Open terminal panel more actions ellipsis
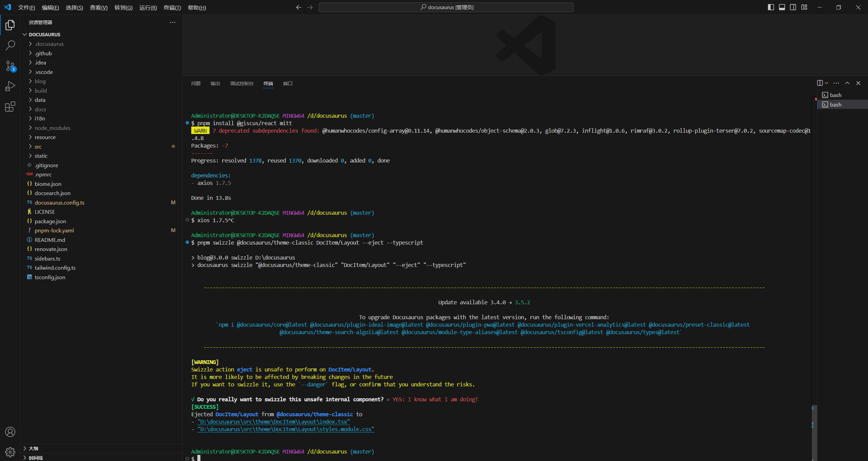Screen dimensions: 868x461 (x=836, y=83)
